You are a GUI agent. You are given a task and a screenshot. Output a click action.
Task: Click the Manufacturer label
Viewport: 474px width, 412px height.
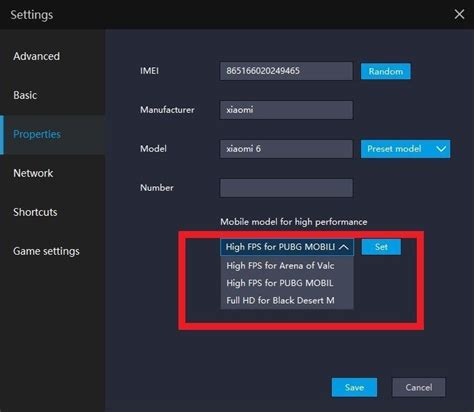[167, 110]
